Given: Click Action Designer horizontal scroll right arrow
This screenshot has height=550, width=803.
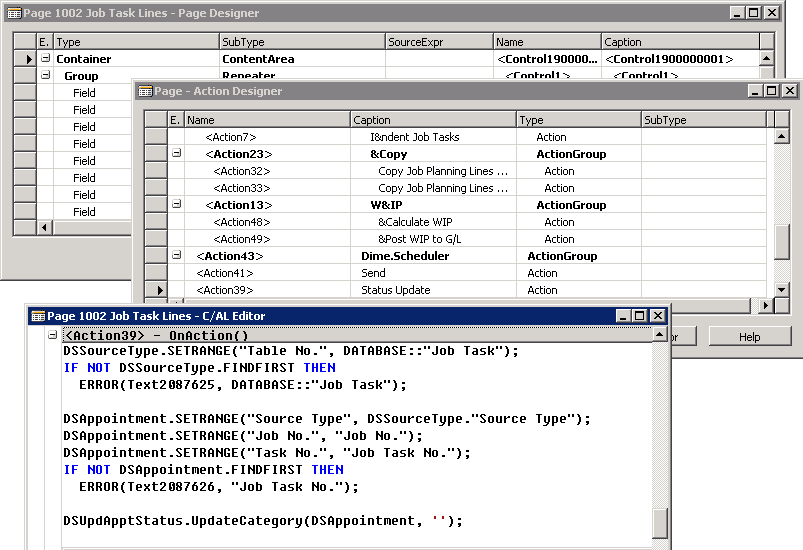Looking at the screenshot, I should pos(765,306).
